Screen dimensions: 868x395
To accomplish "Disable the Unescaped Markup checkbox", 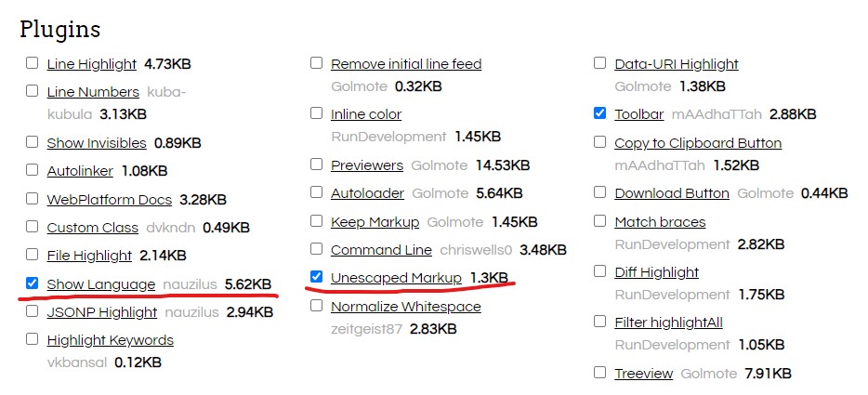I will pyautogui.click(x=316, y=276).
